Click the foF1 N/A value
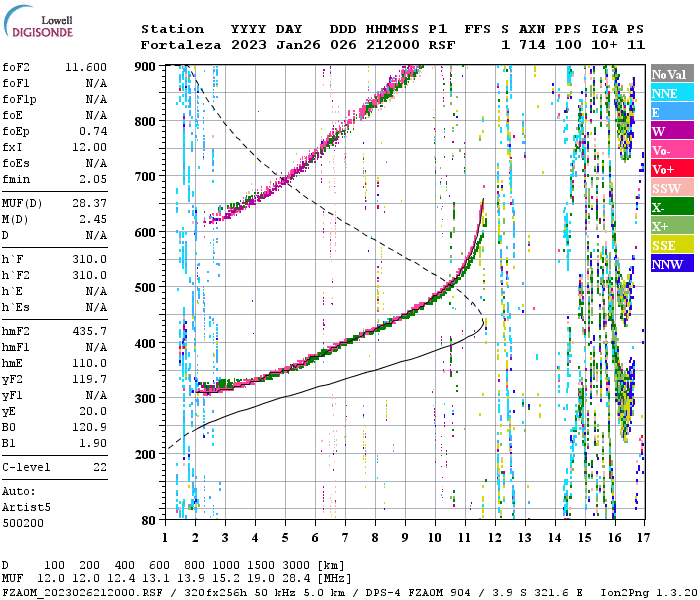The height and width of the screenshot is (600, 700). 97,83
